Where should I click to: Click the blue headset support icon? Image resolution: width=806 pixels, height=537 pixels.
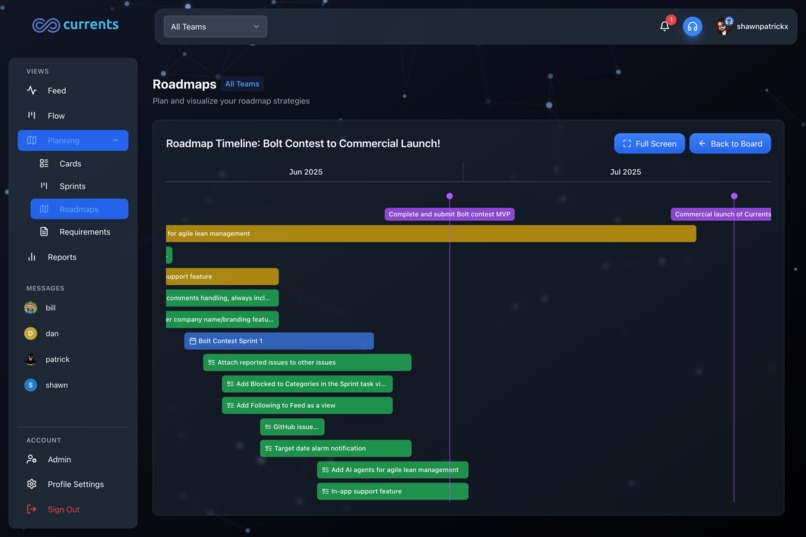click(x=692, y=26)
